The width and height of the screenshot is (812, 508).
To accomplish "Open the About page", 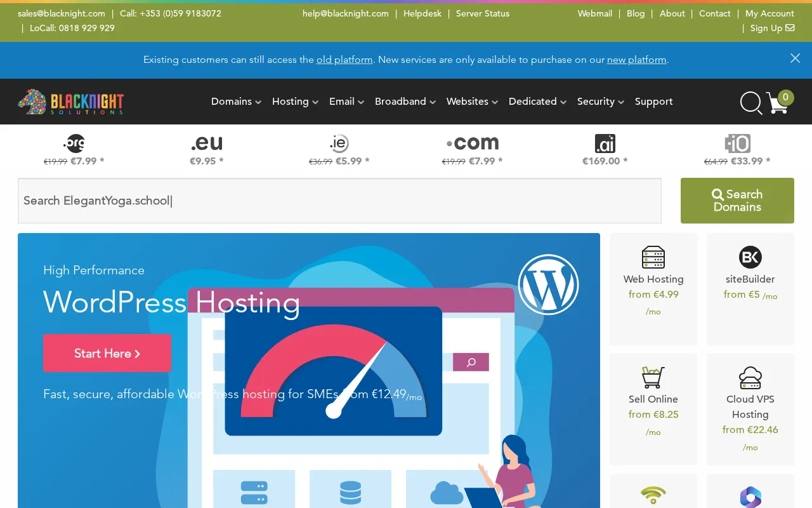I will 672,13.
